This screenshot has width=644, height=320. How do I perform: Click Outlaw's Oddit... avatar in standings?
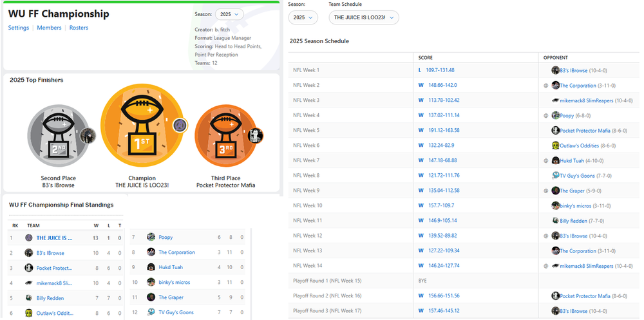pyautogui.click(x=28, y=313)
